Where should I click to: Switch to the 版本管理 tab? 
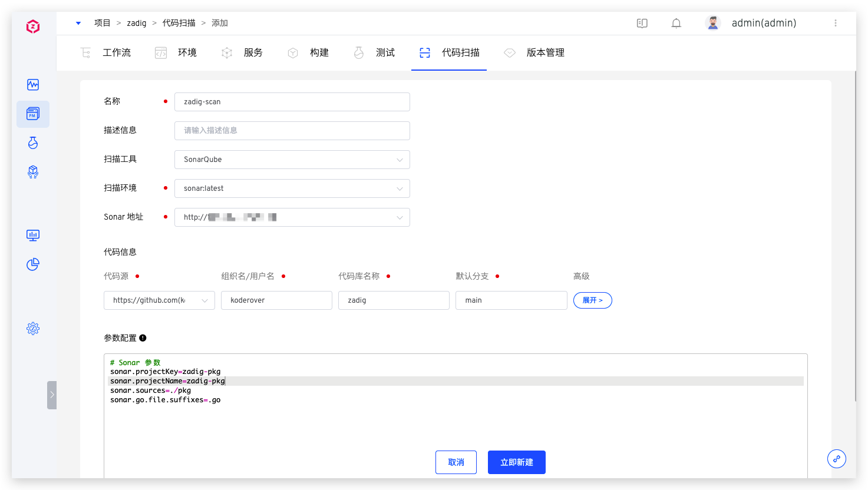(x=534, y=53)
